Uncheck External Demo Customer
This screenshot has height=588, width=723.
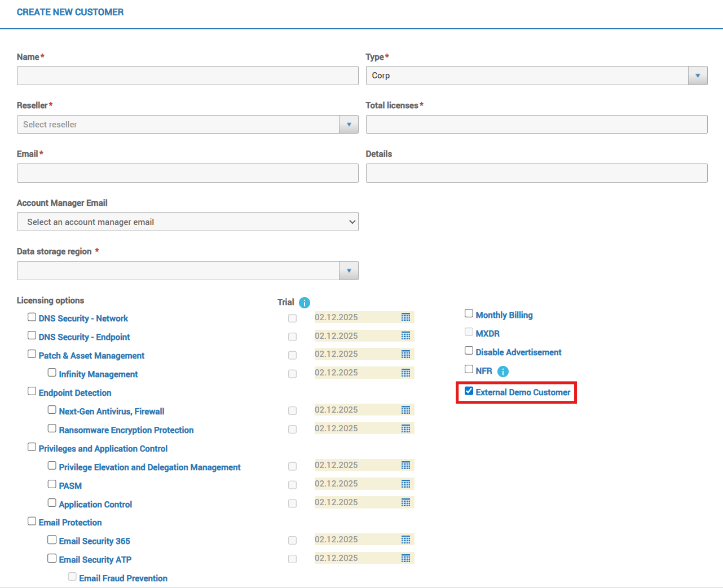[x=469, y=391]
